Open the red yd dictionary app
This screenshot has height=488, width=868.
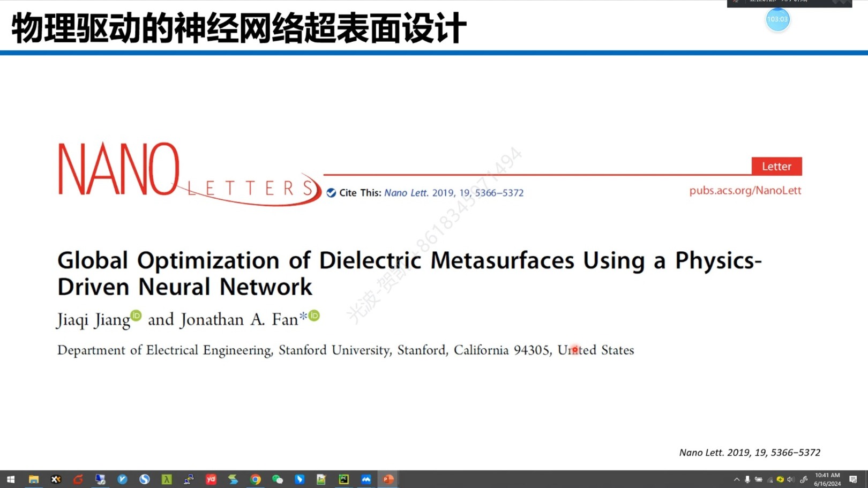(x=211, y=479)
